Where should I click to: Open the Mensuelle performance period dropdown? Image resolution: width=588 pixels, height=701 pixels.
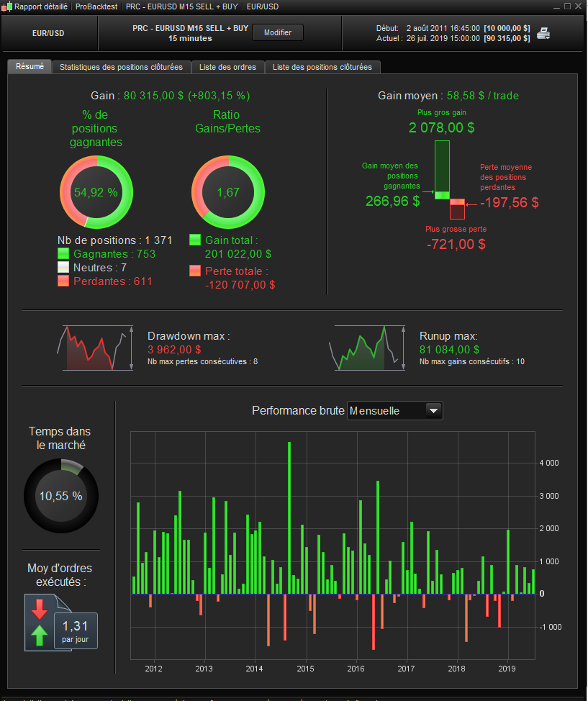tap(395, 410)
